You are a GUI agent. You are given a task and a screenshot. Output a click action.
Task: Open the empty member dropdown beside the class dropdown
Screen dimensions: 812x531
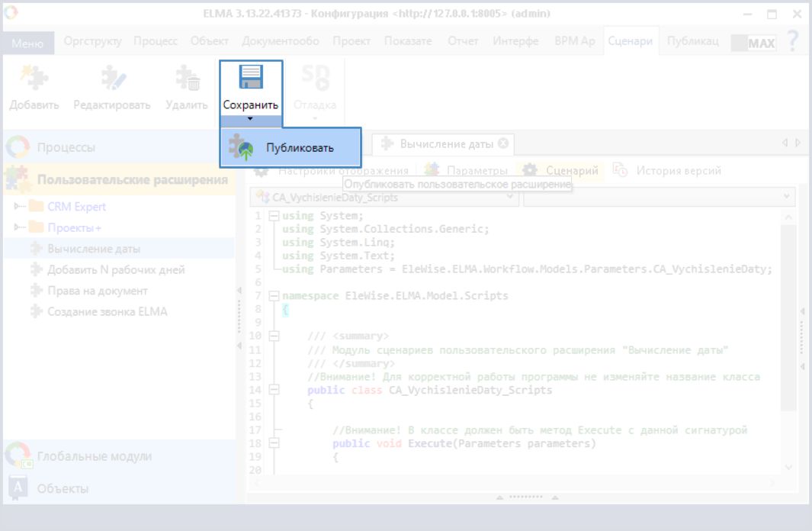pyautogui.click(x=659, y=198)
